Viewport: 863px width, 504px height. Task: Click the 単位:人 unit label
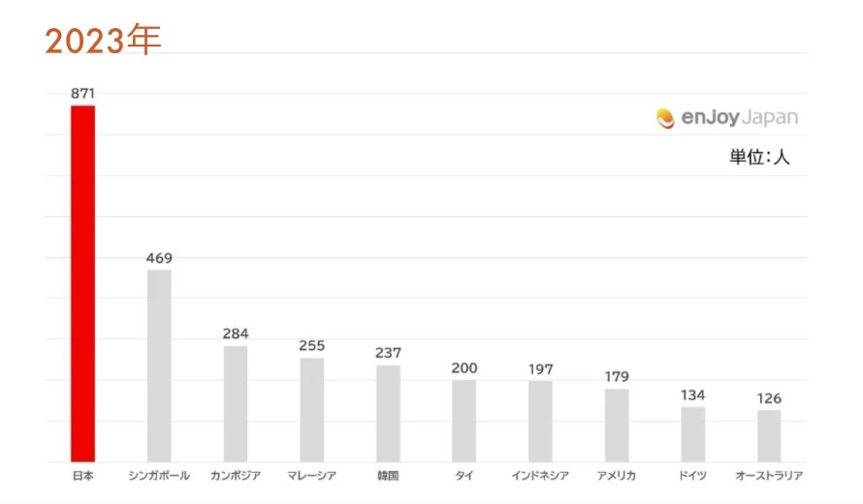click(759, 157)
